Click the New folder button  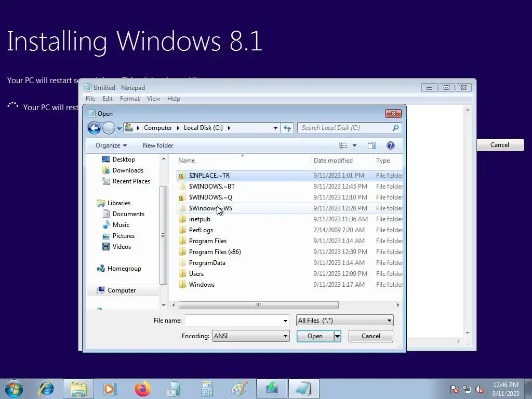[x=158, y=145]
